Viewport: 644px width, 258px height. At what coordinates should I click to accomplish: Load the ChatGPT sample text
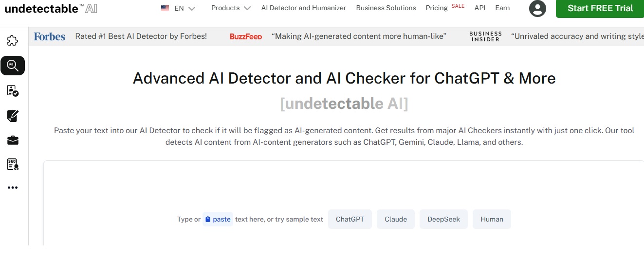[350, 219]
